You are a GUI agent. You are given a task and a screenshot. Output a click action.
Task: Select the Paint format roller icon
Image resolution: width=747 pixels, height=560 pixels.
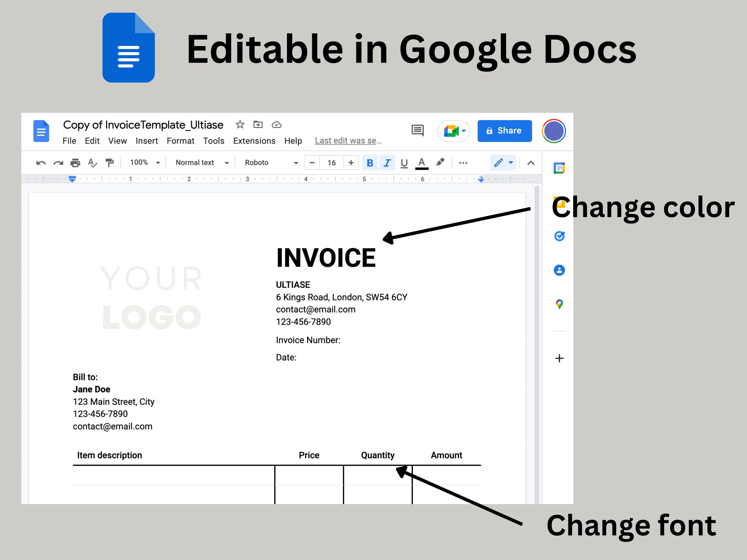point(109,163)
